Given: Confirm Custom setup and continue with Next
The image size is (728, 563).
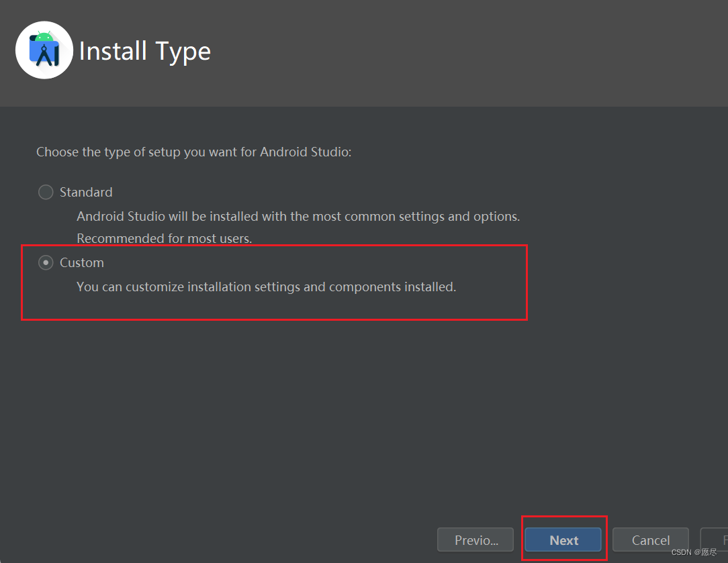Looking at the screenshot, I should tap(563, 540).
